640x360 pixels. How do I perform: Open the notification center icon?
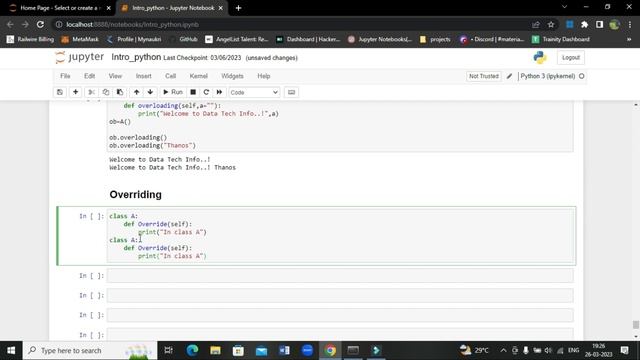pos(624,351)
